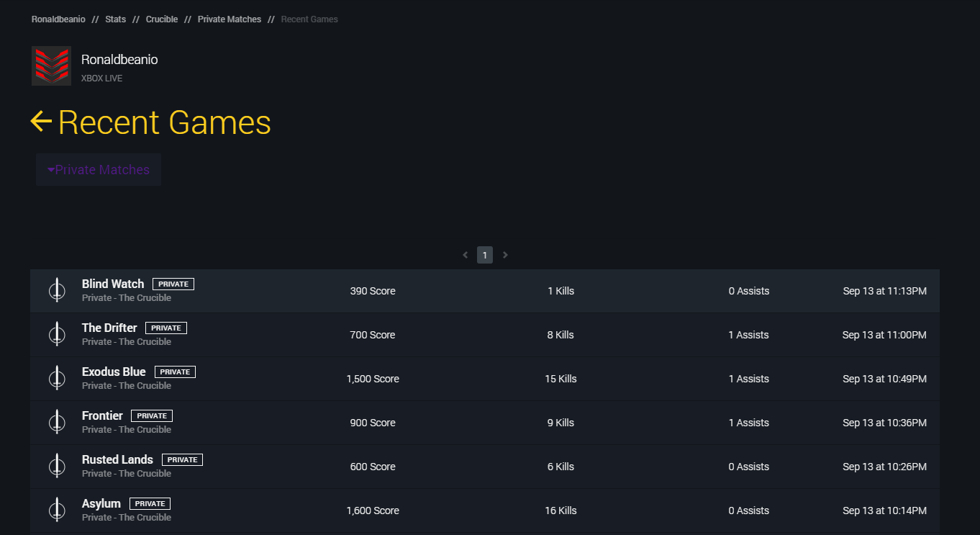Click Assists value in The Drifter row

749,335
